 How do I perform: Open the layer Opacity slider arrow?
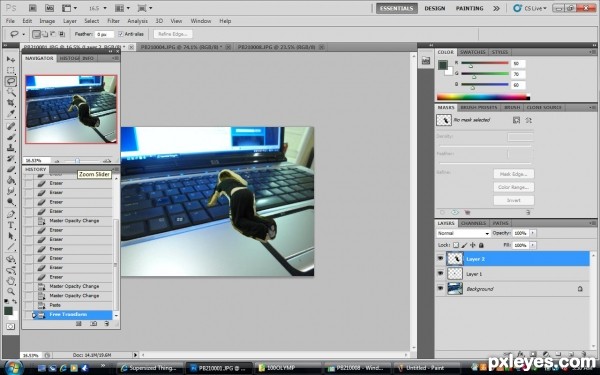pos(533,233)
